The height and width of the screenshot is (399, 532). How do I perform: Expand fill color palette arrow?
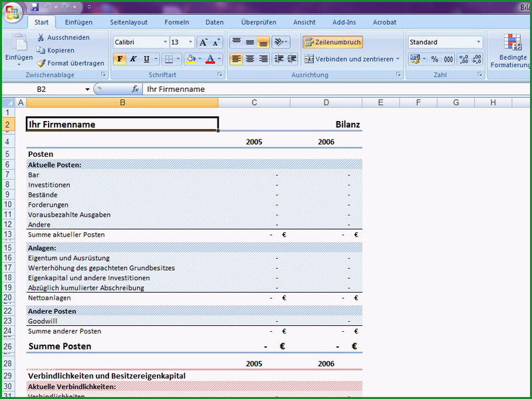coord(200,59)
